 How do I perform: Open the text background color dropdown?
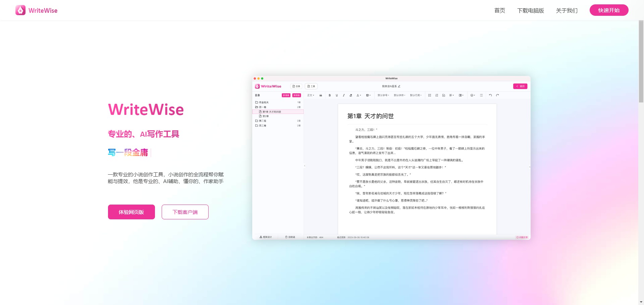coord(368,95)
